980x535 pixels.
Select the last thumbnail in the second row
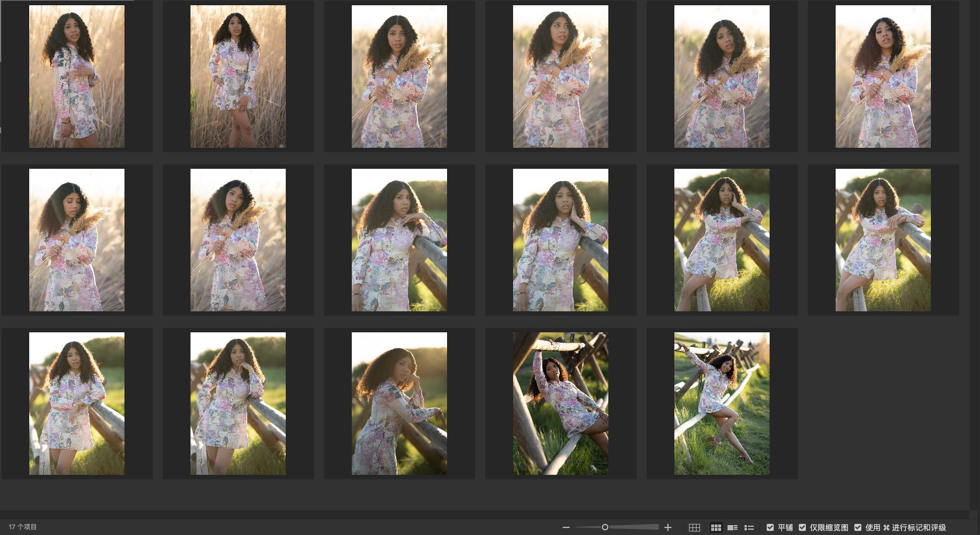pyautogui.click(x=883, y=240)
